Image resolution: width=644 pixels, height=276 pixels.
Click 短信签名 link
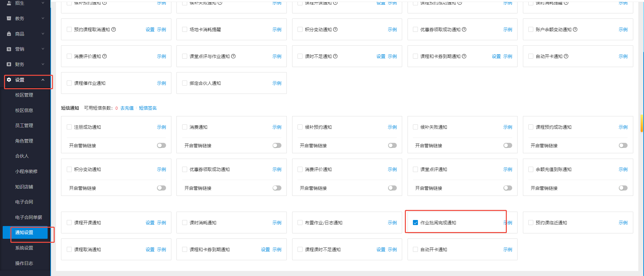click(x=148, y=108)
